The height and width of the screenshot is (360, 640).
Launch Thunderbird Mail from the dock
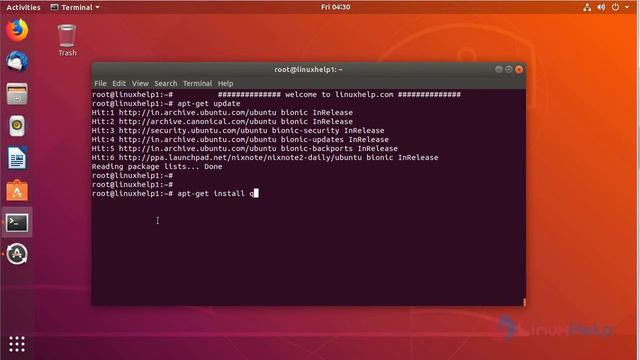[17, 62]
